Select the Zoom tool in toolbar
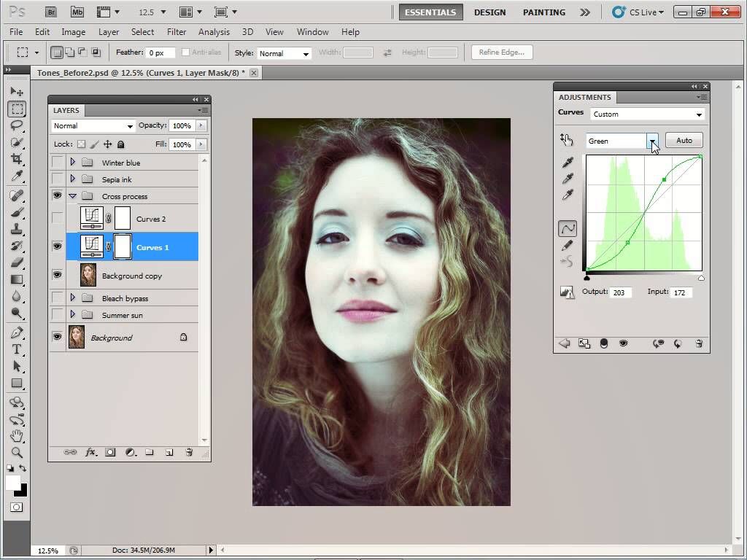This screenshot has height=560, width=747. 17,452
